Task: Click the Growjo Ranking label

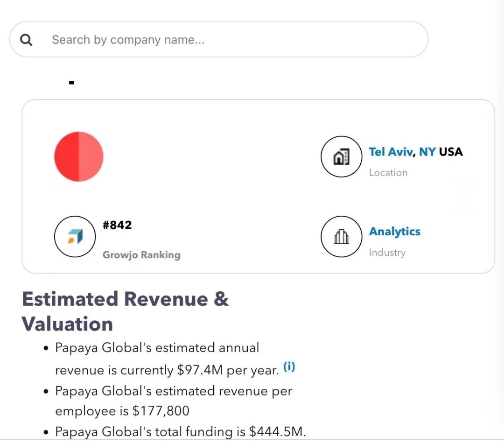Action: coord(141,255)
